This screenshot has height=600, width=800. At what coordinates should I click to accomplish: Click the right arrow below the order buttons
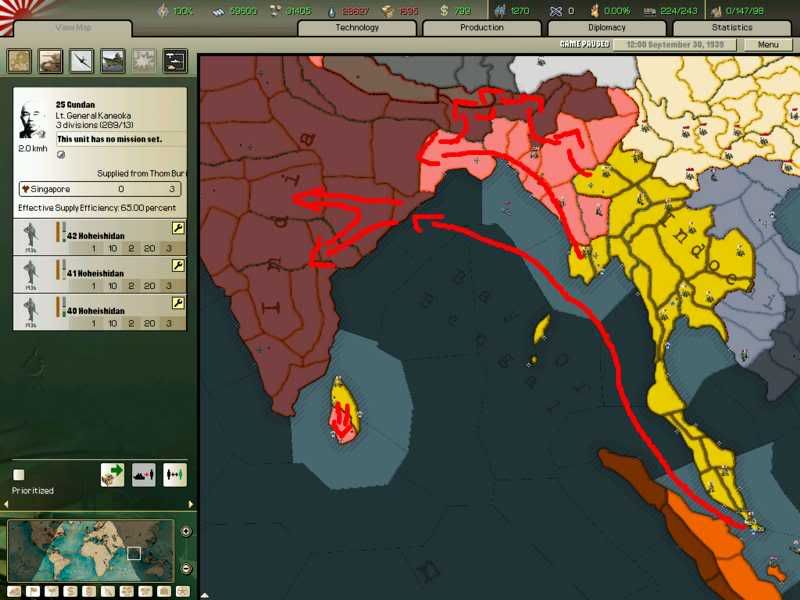(191, 504)
